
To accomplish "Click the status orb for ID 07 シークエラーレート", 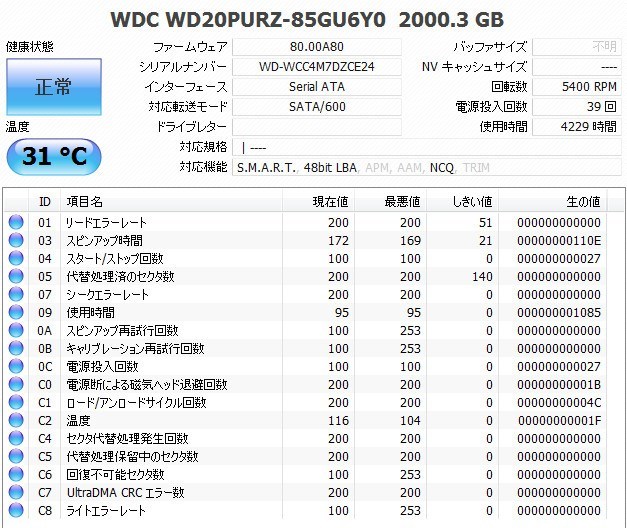I will (x=16, y=294).
